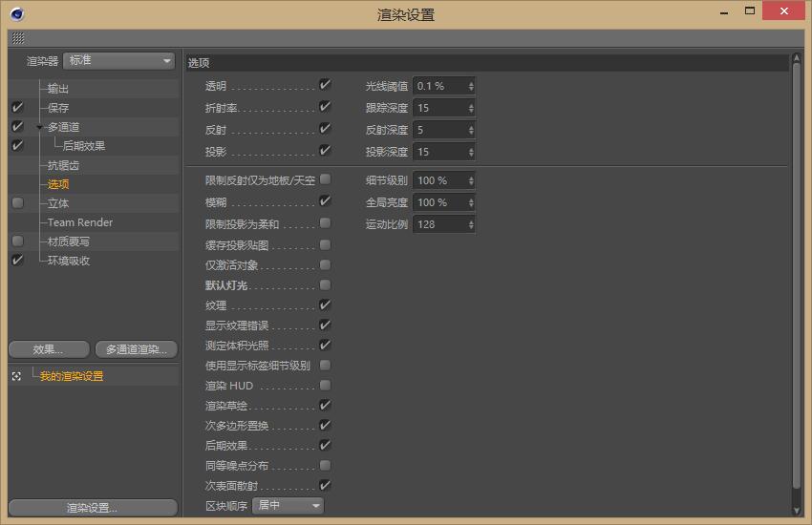Open the 区块顺序 dropdown
The height and width of the screenshot is (525, 812).
288,505
